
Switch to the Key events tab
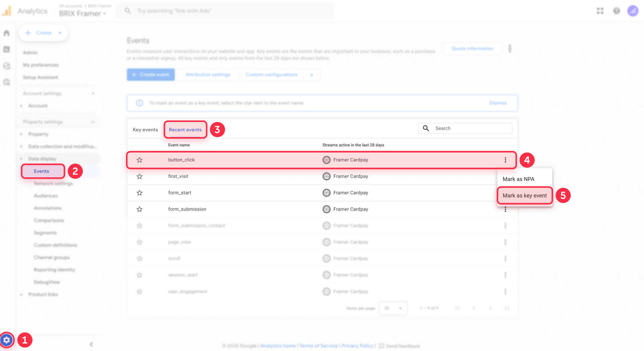pyautogui.click(x=145, y=130)
